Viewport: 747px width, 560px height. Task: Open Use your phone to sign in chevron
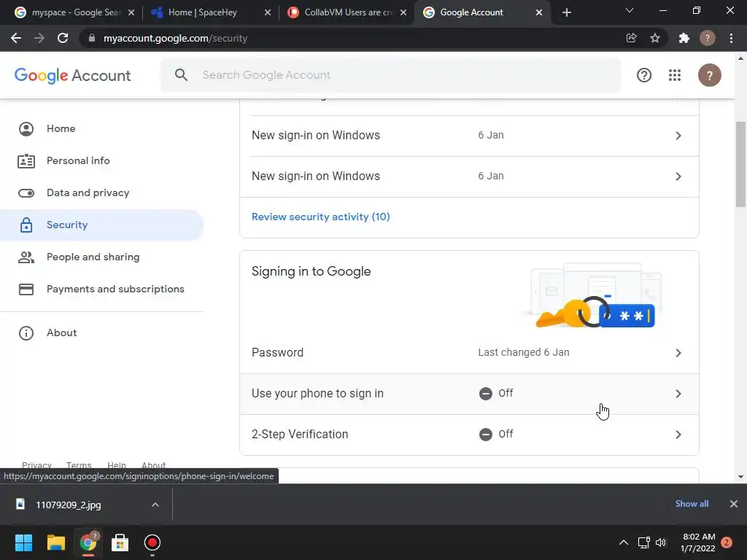pos(678,394)
